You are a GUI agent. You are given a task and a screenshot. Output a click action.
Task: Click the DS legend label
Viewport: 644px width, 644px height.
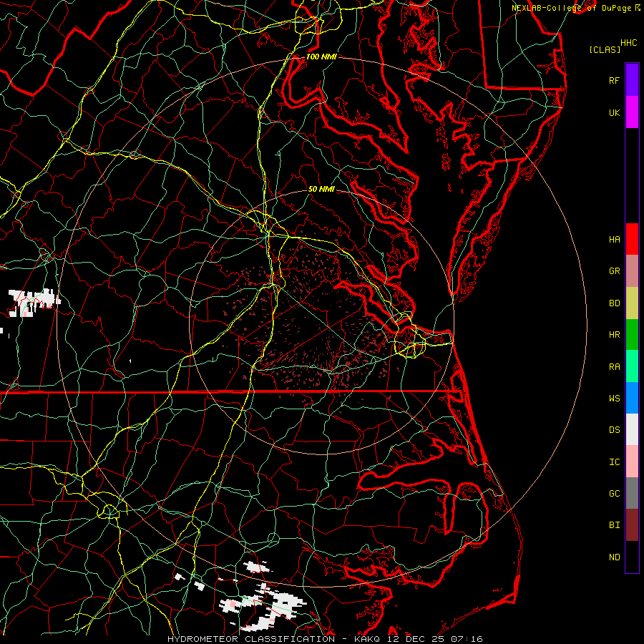point(614,429)
